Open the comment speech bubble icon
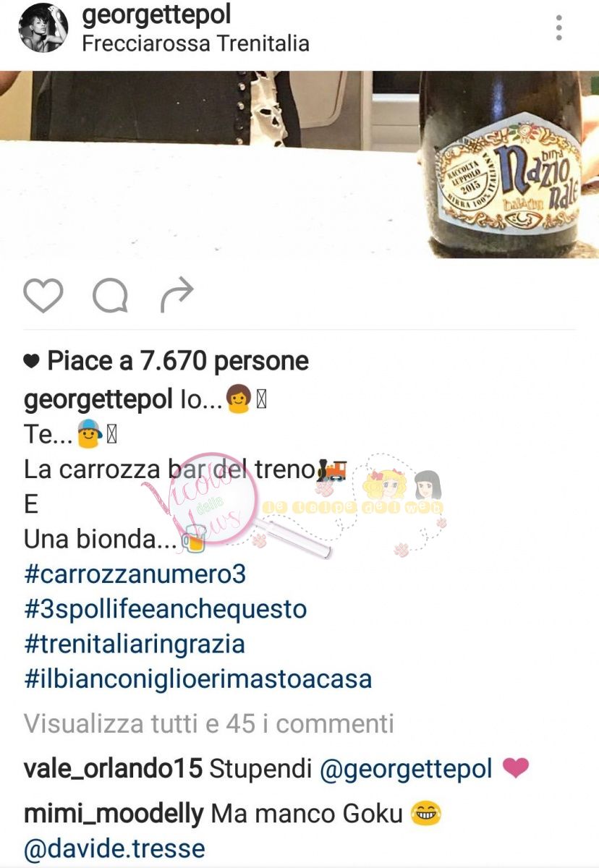The height and width of the screenshot is (868, 599). (110, 295)
